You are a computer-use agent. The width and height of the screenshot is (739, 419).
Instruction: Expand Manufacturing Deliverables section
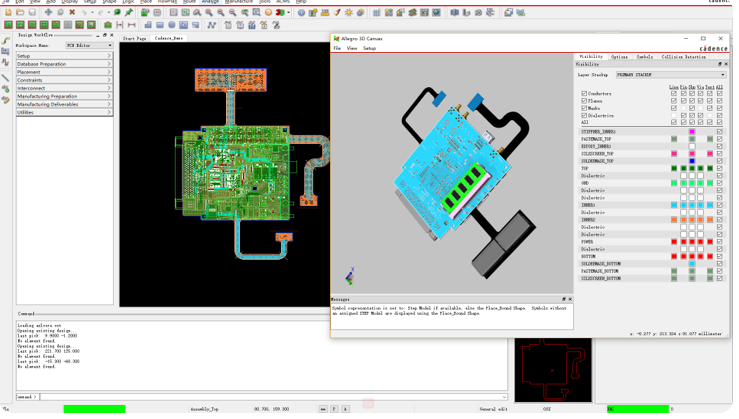pyautogui.click(x=64, y=104)
